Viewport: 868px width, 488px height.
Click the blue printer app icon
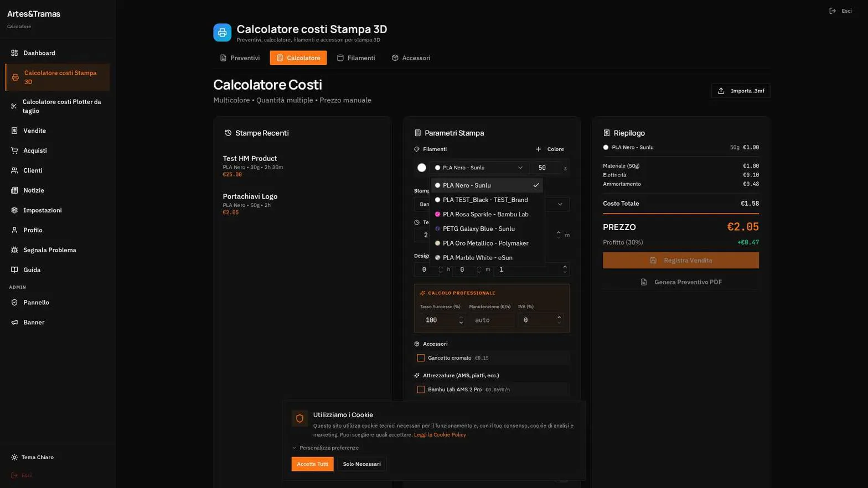(x=222, y=33)
